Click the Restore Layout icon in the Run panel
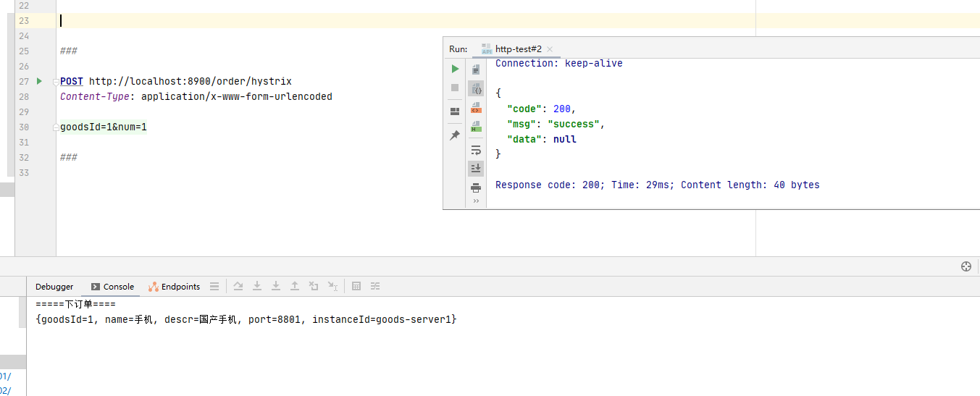The height and width of the screenshot is (396, 980). coord(455,111)
